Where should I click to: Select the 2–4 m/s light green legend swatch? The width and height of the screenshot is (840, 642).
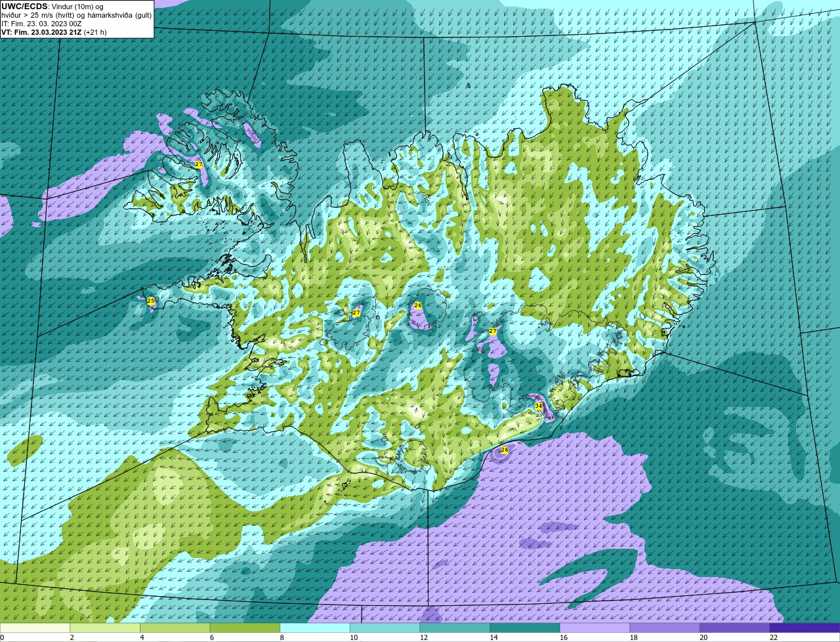coord(105,628)
